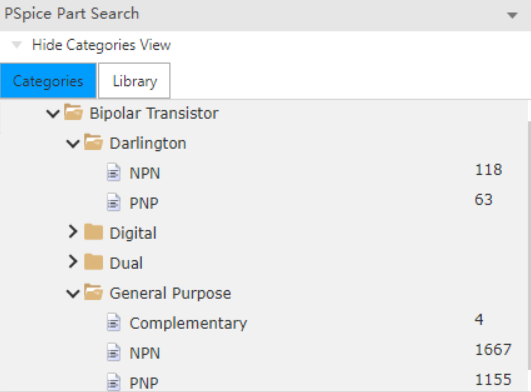
Task: Select the Categories tab
Action: (48, 81)
